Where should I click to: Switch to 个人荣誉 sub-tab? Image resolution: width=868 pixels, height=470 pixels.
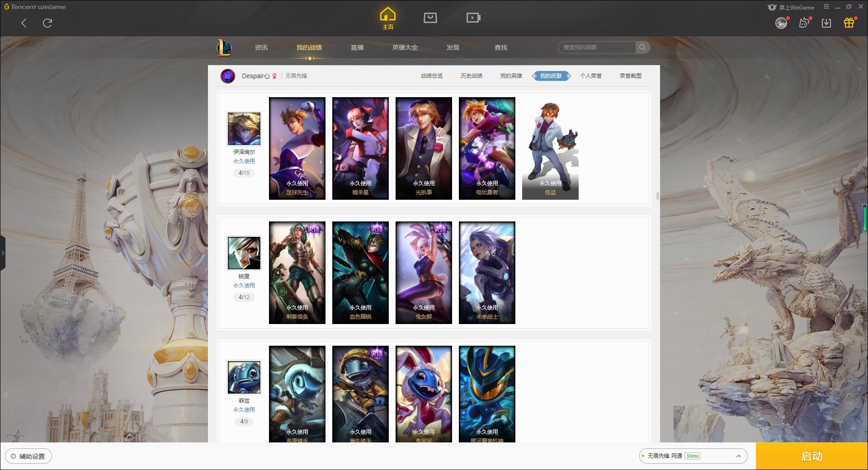[x=591, y=76]
